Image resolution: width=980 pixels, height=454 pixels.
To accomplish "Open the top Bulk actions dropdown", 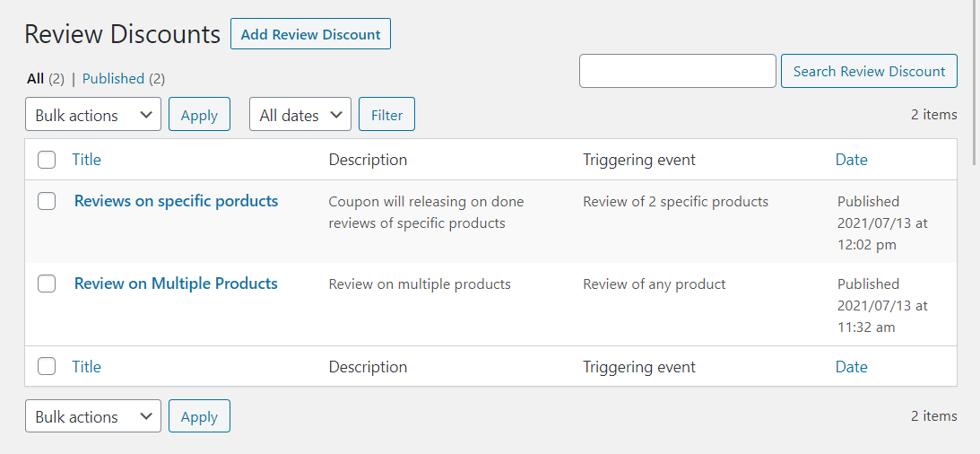I will point(93,115).
